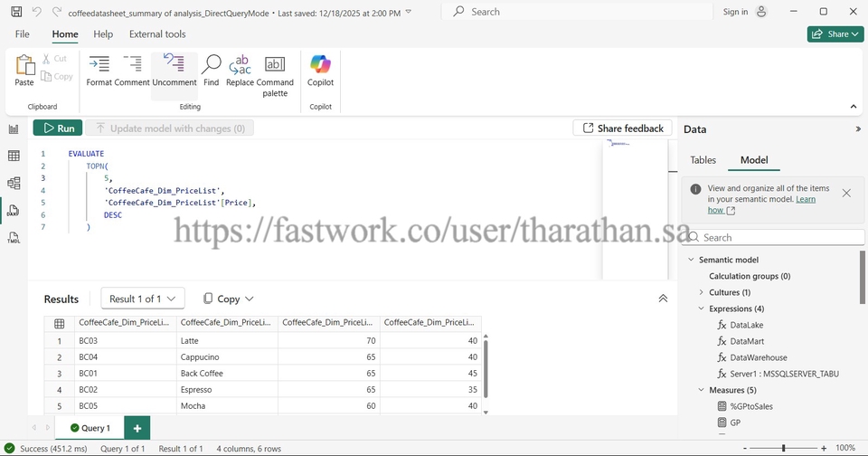Viewport: 868px width, 456px height.
Task: Switch to the Tables tab
Action: 703,160
